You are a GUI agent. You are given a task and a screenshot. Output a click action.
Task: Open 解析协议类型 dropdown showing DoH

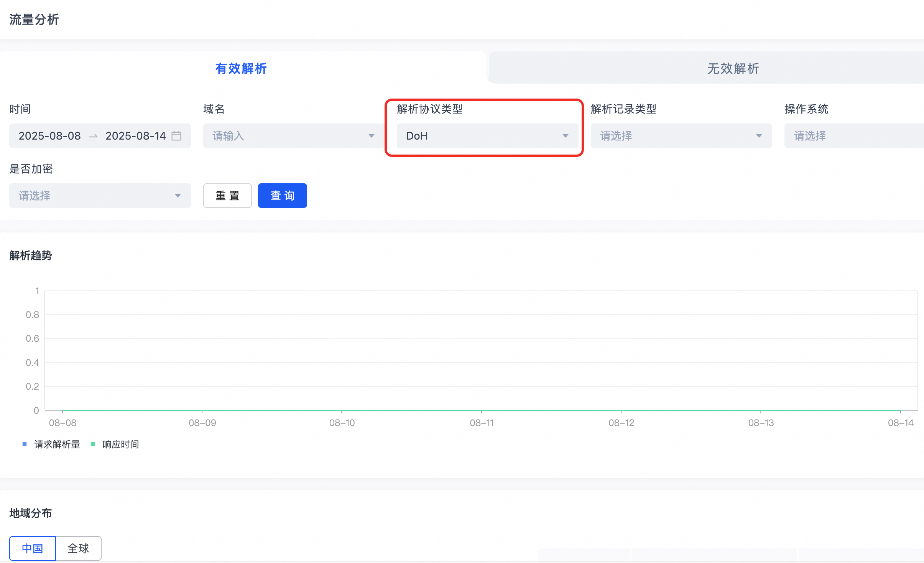click(487, 136)
